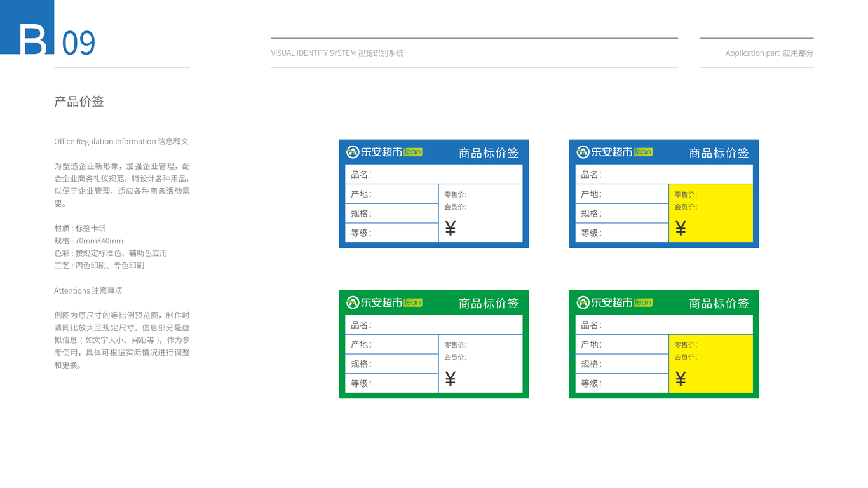Screen dimensions: 868x488
Task: Select 会员价 label in green tag's white price box
Action: (455, 358)
